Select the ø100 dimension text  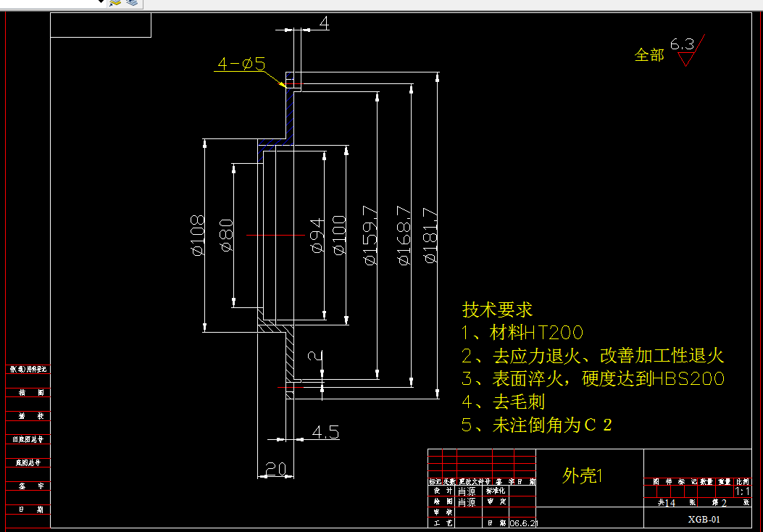339,236
